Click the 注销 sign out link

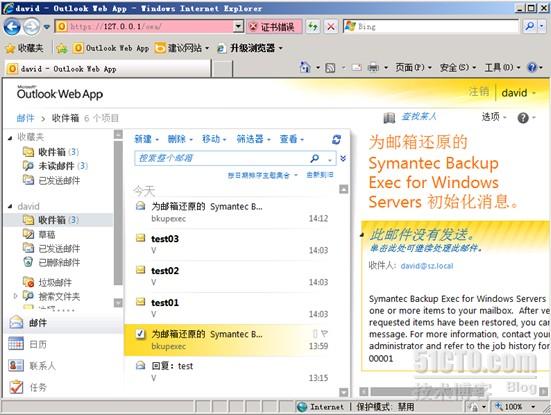(478, 92)
